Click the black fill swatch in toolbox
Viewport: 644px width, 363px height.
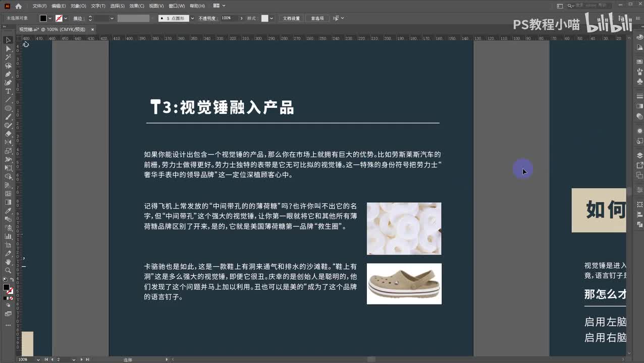pyautogui.click(x=6, y=287)
